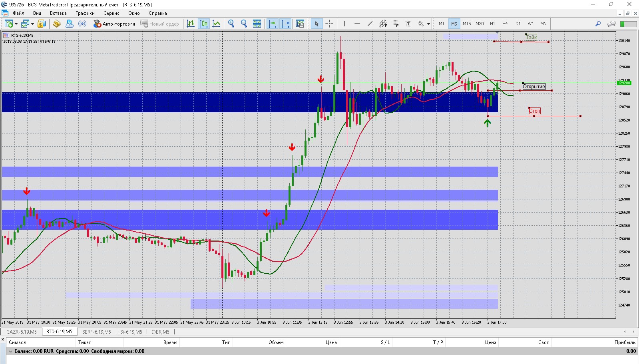Expand the new chart dropdown arrow
Image resolution: width=639 pixels, height=364 pixels.
16,24
